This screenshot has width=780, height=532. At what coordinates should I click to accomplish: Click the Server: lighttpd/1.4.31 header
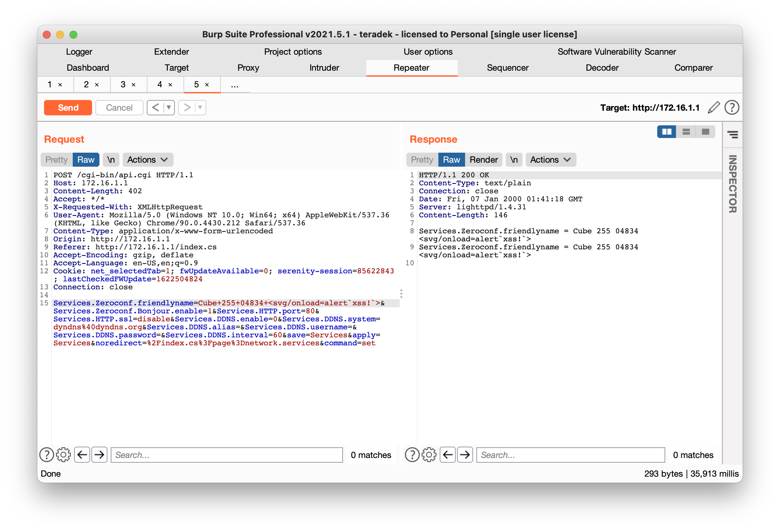coord(472,207)
